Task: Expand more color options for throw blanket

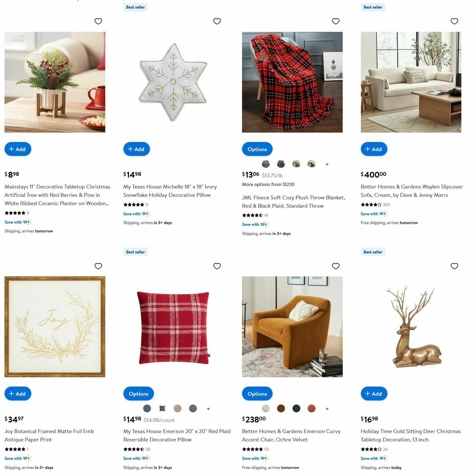Action: 327,164
